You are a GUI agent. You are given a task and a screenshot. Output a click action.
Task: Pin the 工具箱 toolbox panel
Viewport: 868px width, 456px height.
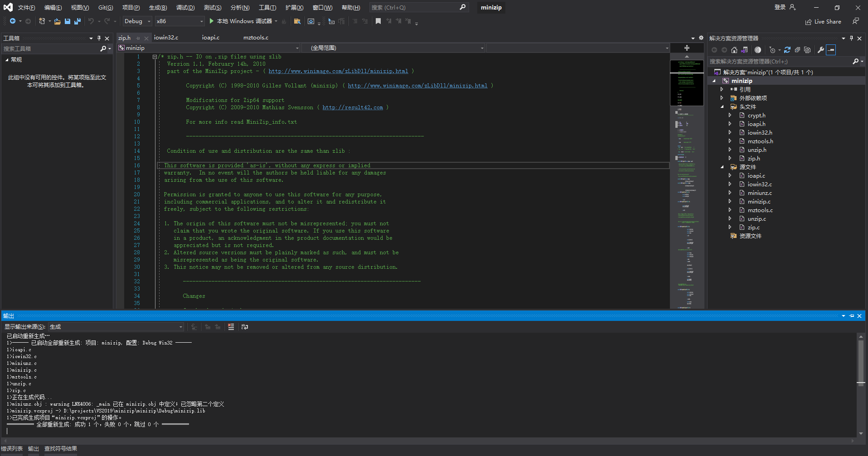[99, 38]
